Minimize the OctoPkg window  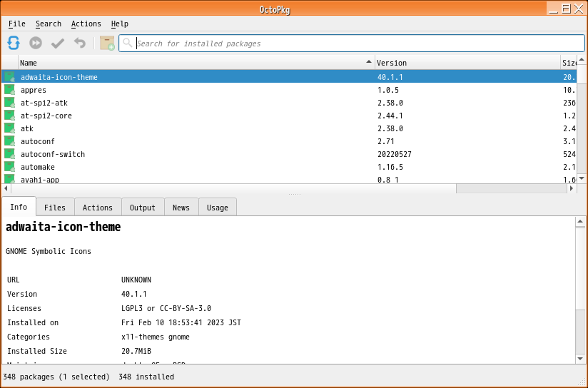click(x=553, y=9)
